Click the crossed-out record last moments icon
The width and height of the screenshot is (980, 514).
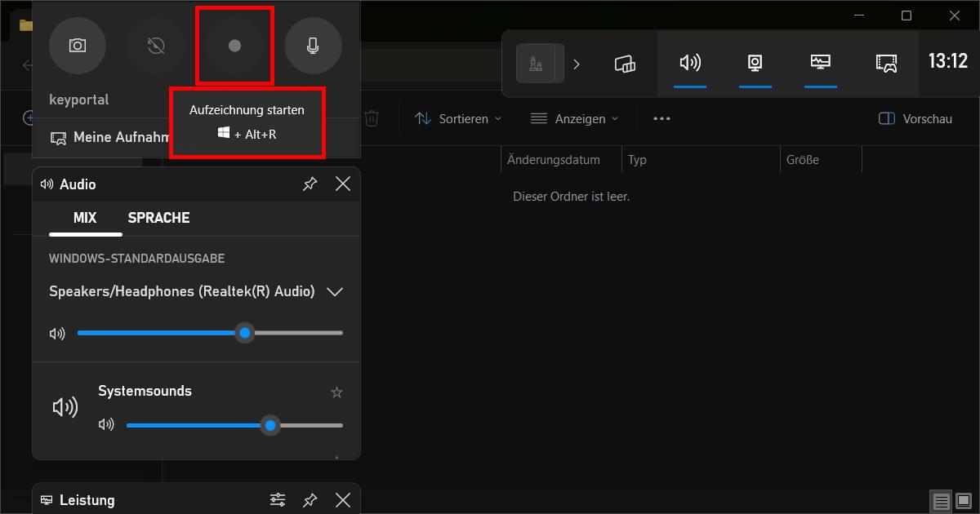156,46
